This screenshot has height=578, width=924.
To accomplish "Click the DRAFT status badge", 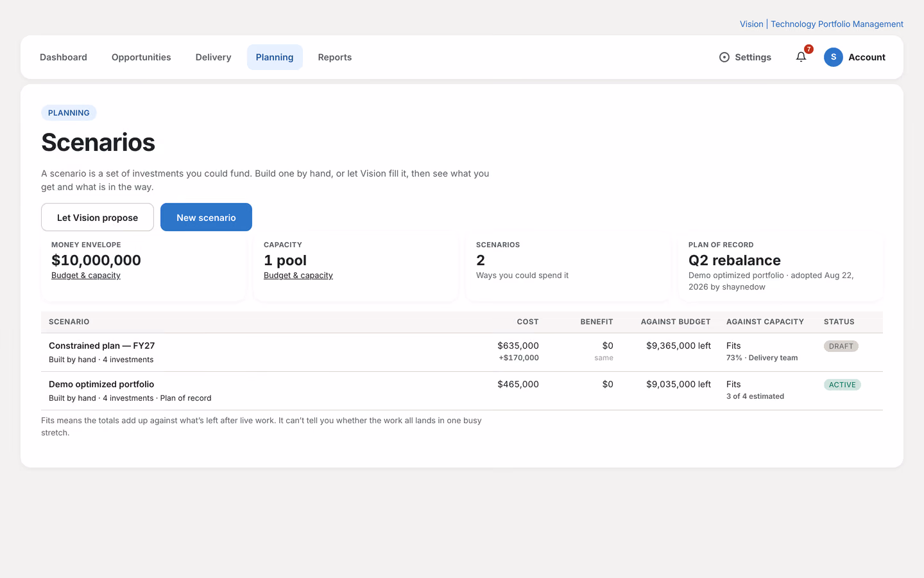I will point(841,346).
